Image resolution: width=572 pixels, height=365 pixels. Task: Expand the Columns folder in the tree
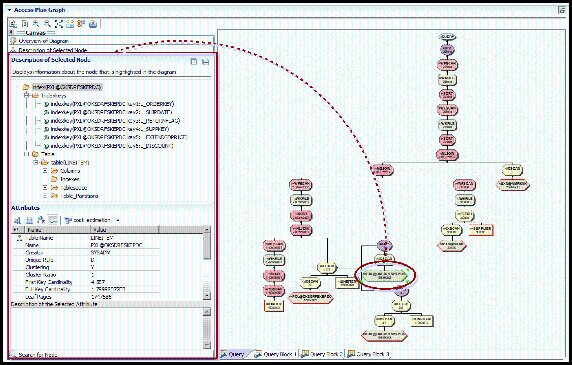click(45, 171)
